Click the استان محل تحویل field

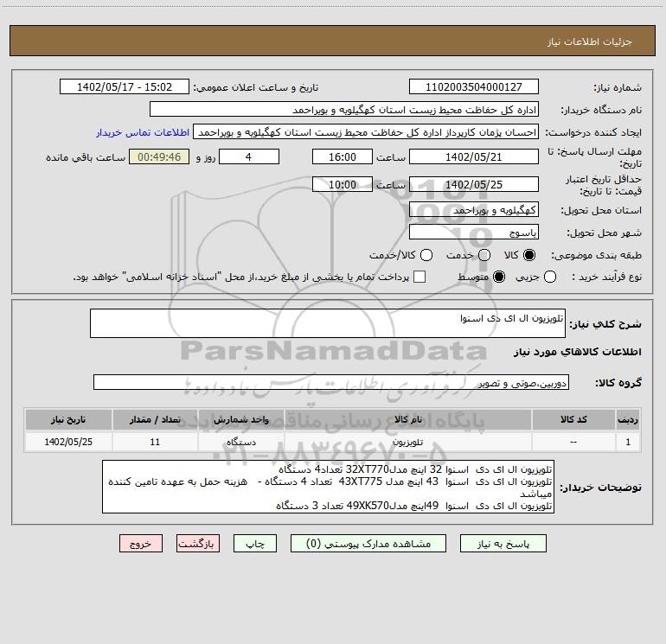[474, 210]
